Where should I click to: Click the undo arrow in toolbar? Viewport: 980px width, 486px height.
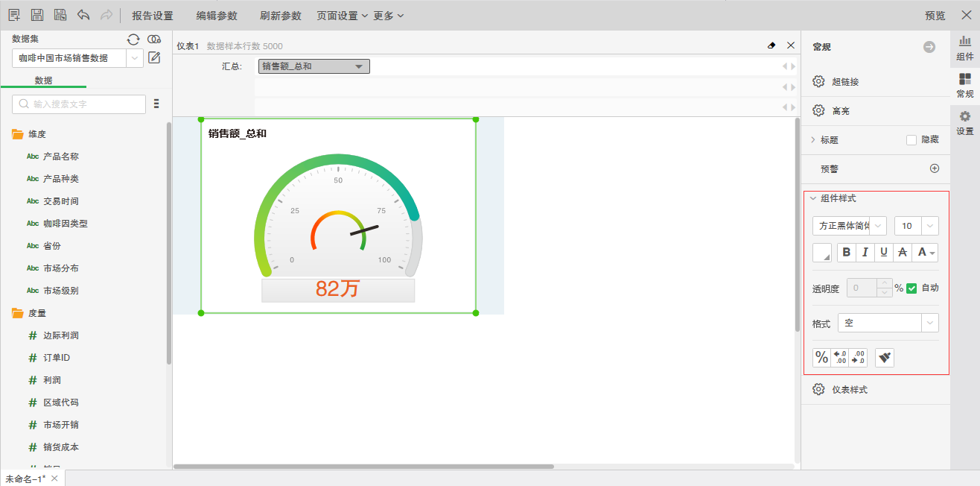pyautogui.click(x=83, y=15)
